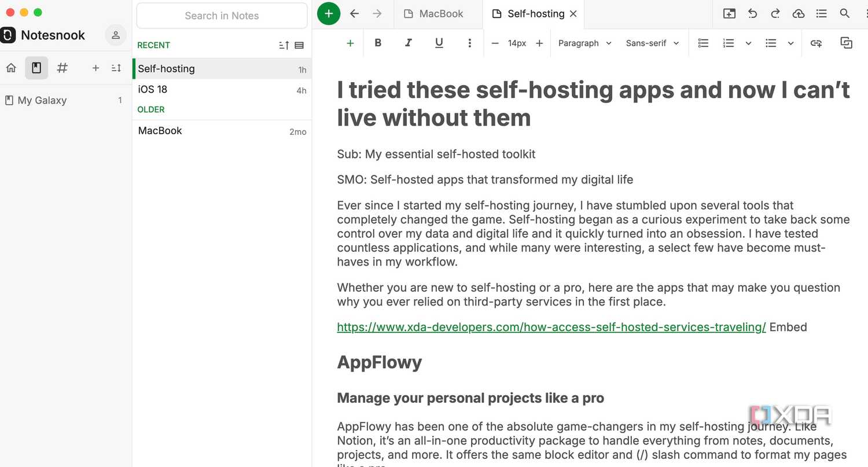Close the Self-hosting tab

click(573, 14)
